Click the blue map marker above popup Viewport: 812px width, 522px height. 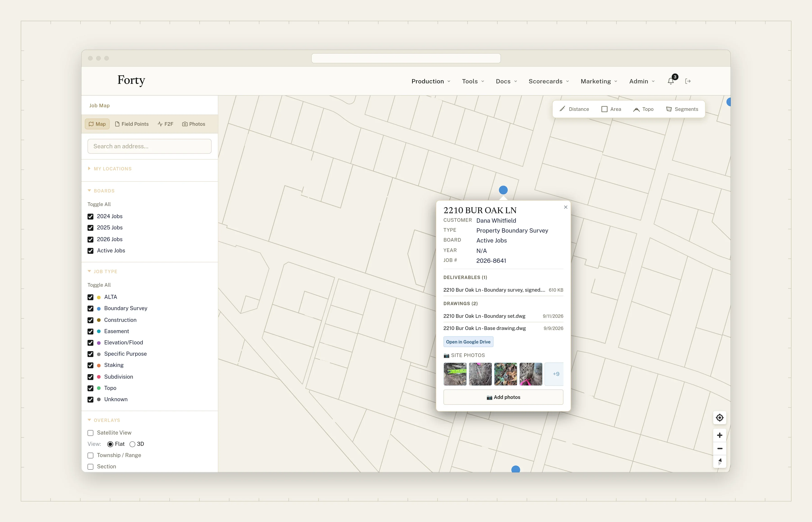pyautogui.click(x=503, y=190)
